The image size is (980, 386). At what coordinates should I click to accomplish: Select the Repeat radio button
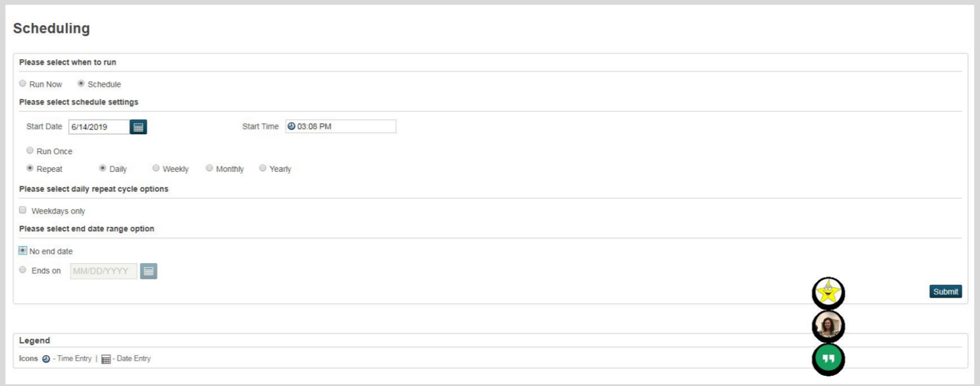[x=30, y=168]
